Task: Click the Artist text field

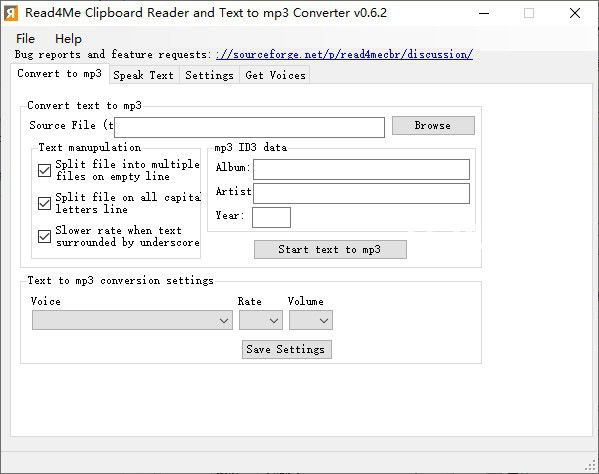Action: (361, 193)
